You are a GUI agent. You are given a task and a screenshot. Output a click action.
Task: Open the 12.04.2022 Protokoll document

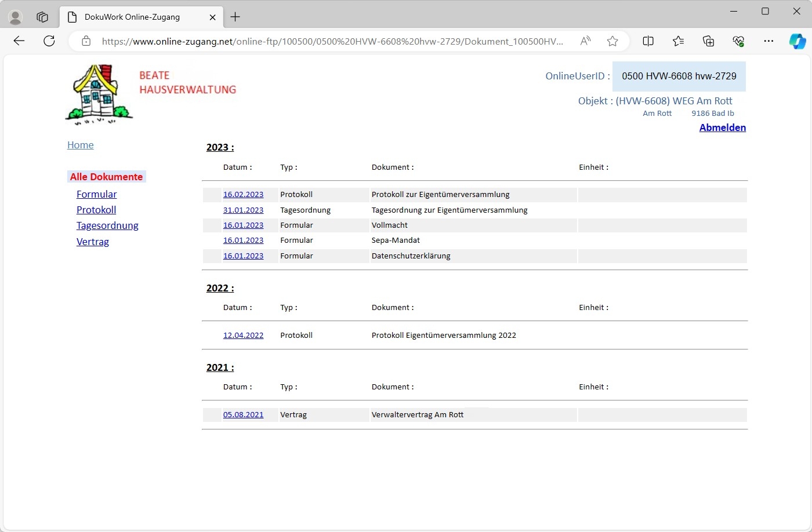pos(243,335)
